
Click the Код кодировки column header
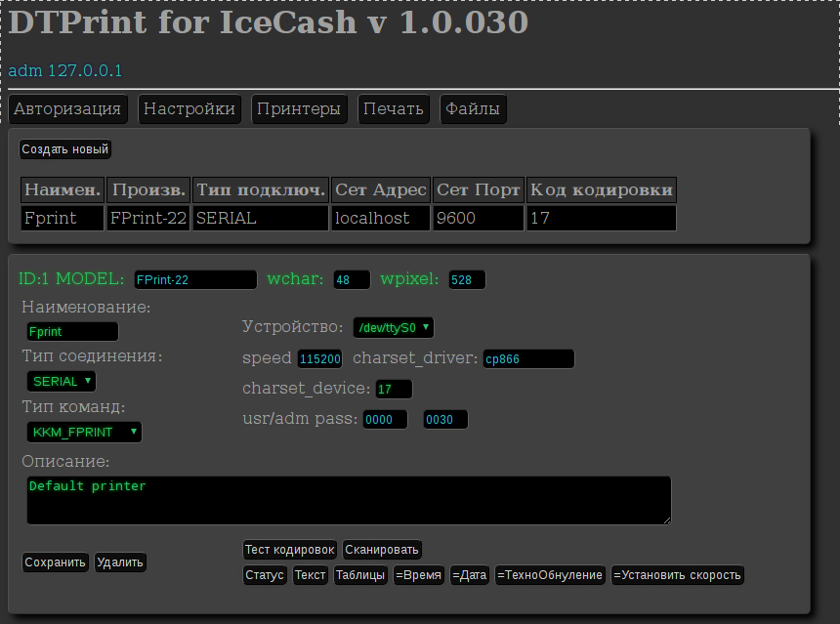click(x=601, y=189)
